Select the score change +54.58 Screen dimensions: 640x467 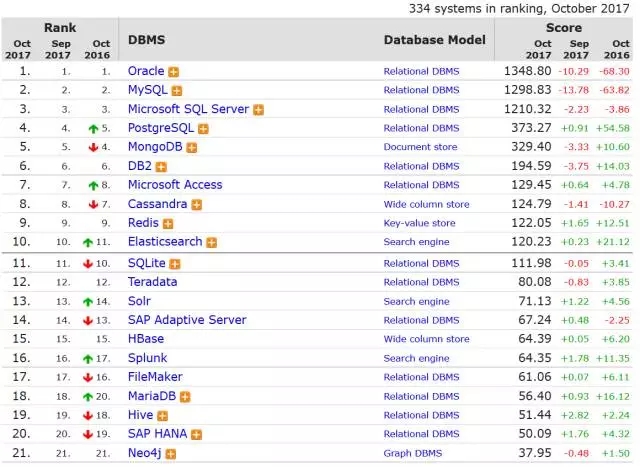click(613, 128)
